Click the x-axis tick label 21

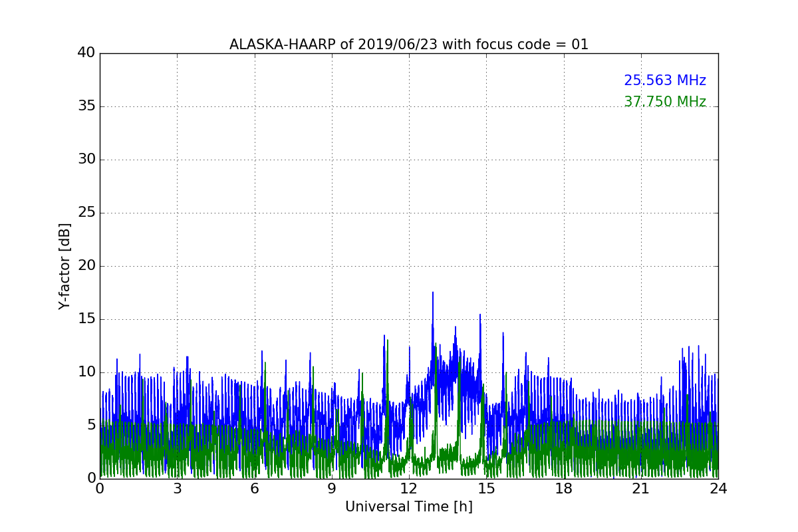click(x=641, y=489)
